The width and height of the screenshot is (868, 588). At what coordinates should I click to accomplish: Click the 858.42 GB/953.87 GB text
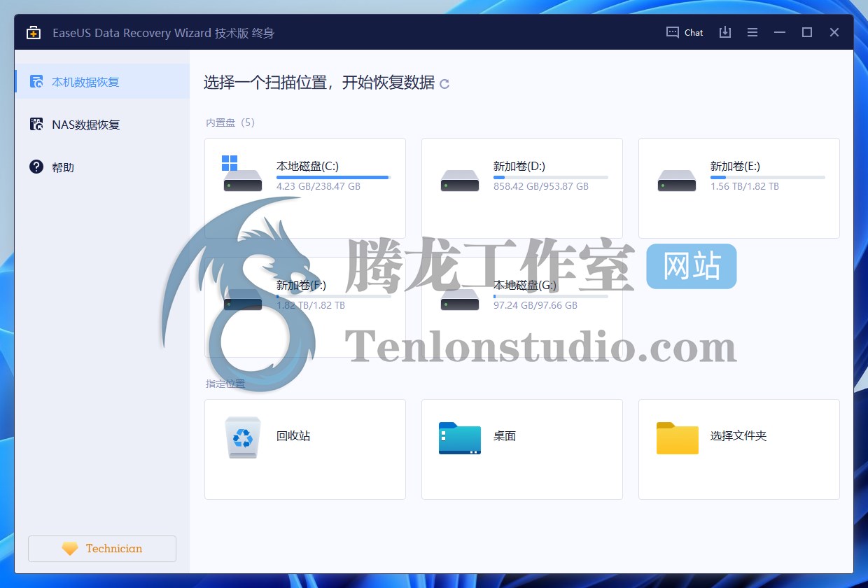(541, 187)
